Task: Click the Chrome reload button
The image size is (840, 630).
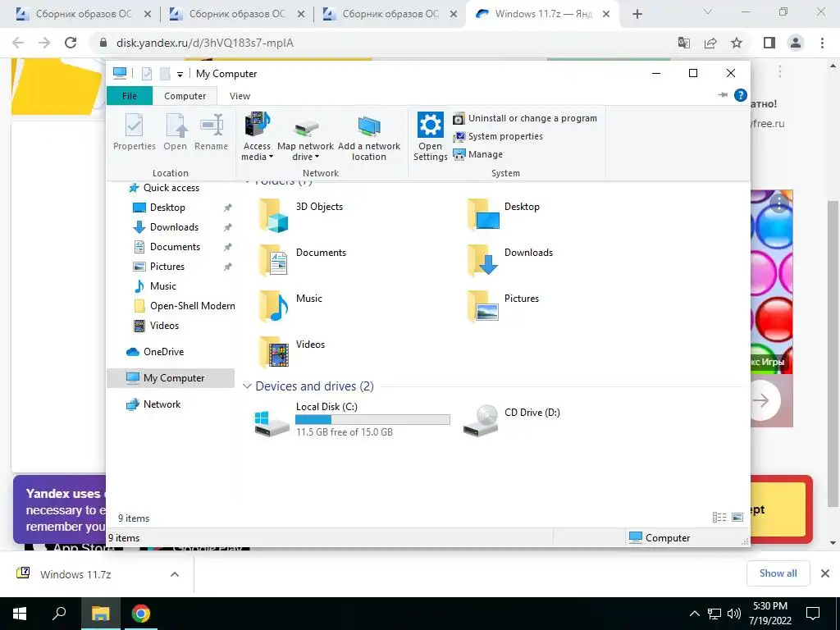Action: coord(71,43)
